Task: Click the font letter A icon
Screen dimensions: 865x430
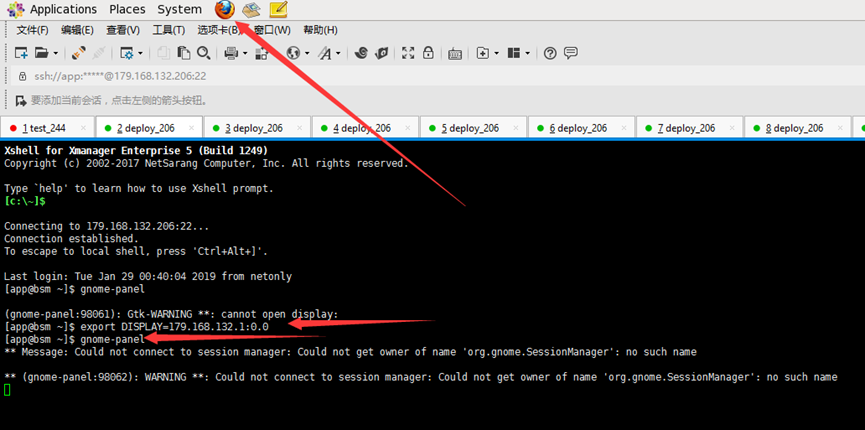Action: point(325,53)
